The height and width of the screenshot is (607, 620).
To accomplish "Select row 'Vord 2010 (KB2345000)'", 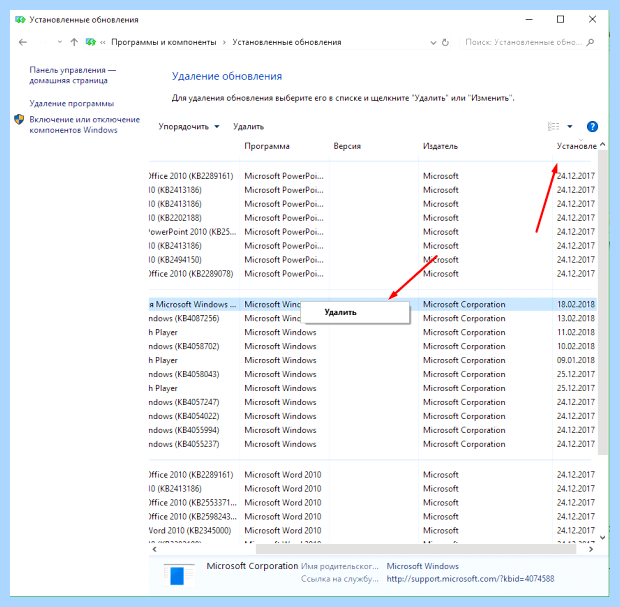I will (x=372, y=531).
